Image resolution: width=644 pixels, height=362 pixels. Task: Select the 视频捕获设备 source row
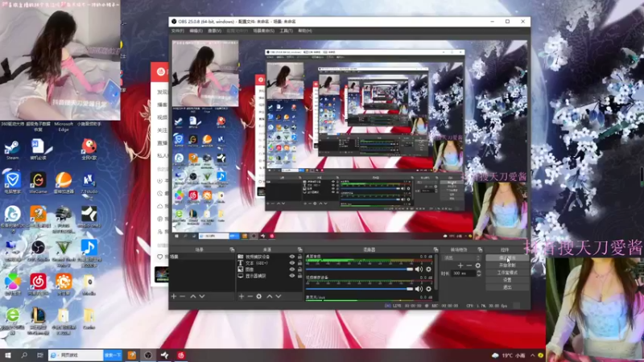coord(270,257)
